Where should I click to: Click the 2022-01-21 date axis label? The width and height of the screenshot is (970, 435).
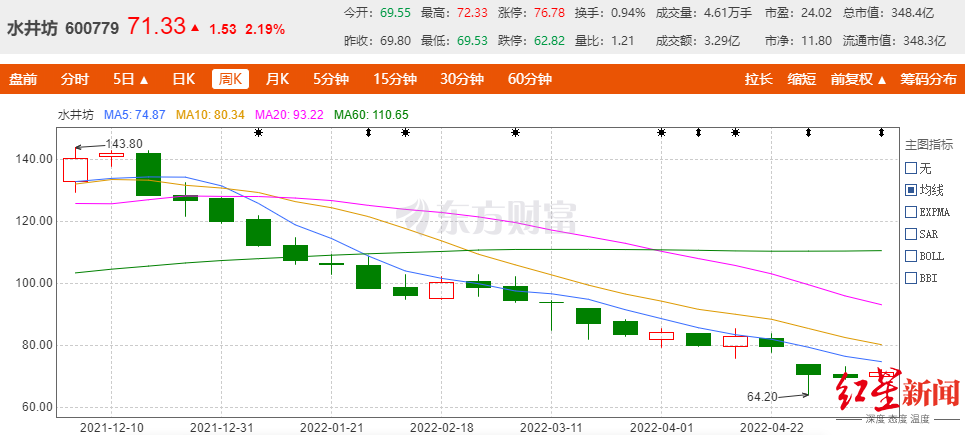tap(332, 427)
